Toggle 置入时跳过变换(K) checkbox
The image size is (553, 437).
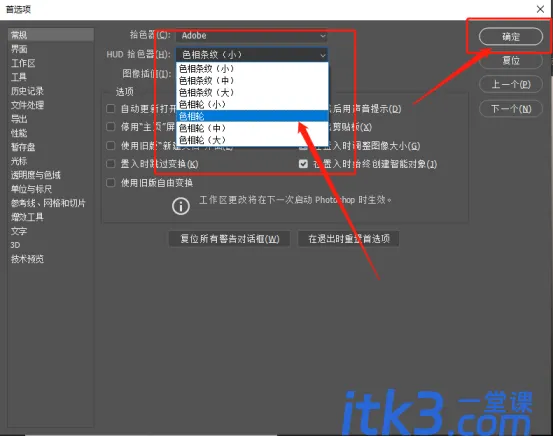tap(111, 164)
